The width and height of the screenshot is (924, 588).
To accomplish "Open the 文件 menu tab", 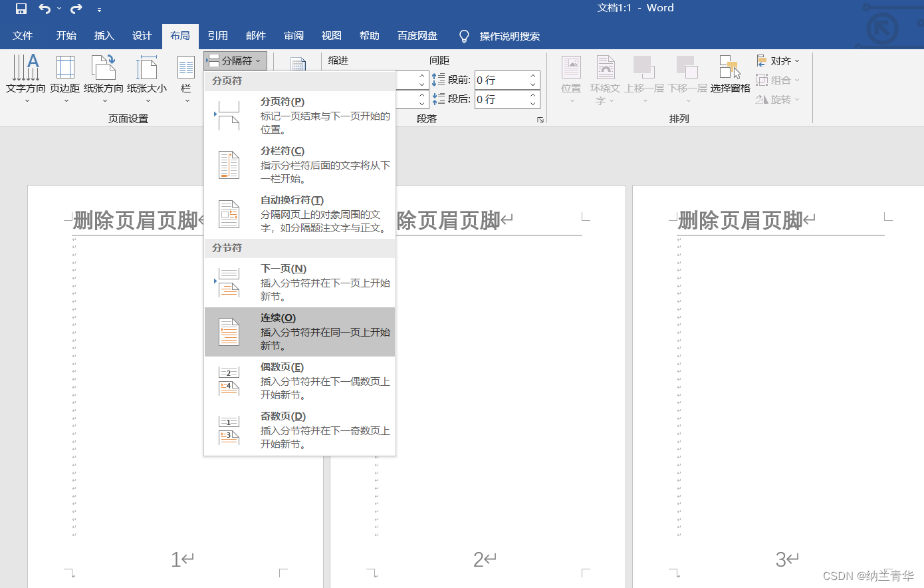I will click(x=23, y=36).
